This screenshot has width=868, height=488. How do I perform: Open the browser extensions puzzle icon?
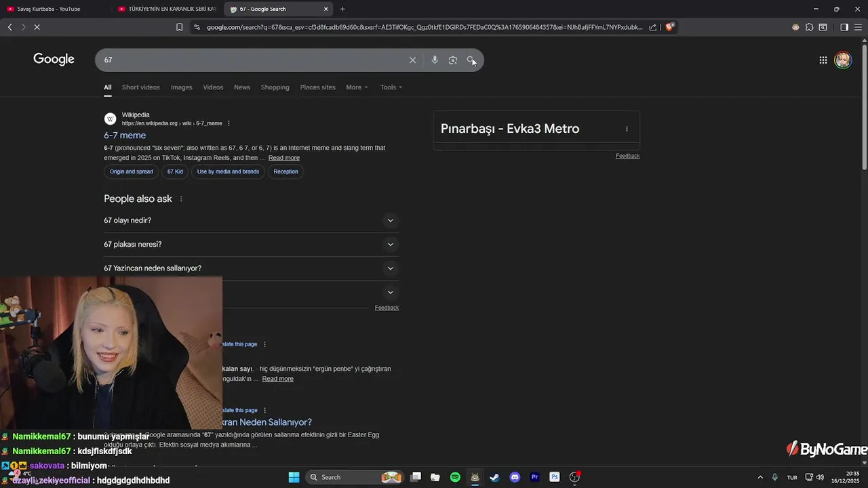(809, 27)
